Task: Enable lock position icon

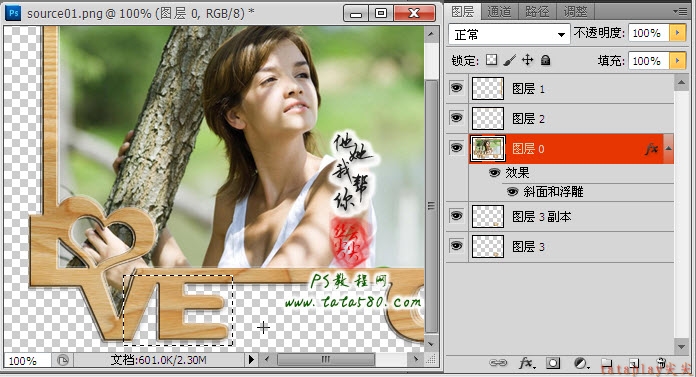Action: coord(527,60)
